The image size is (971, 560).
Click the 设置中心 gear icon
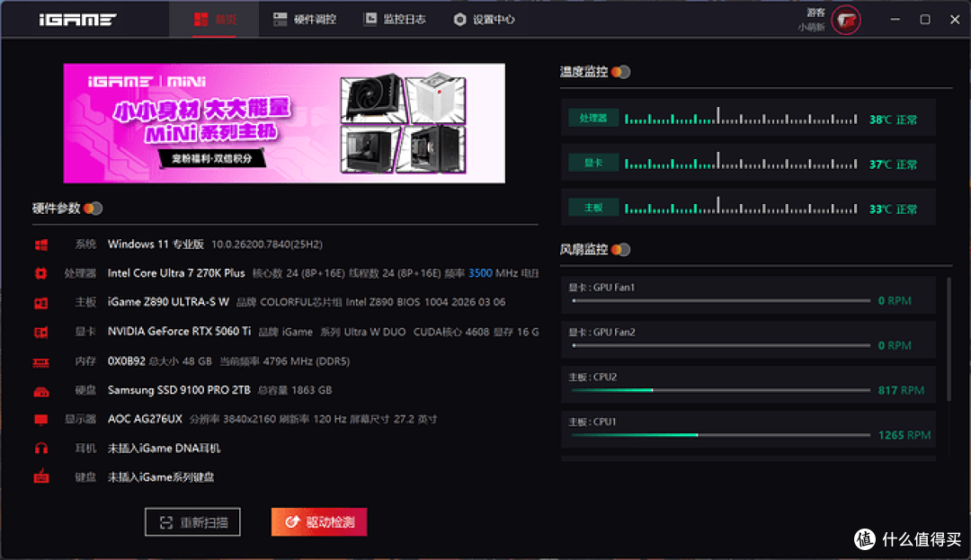(x=459, y=19)
